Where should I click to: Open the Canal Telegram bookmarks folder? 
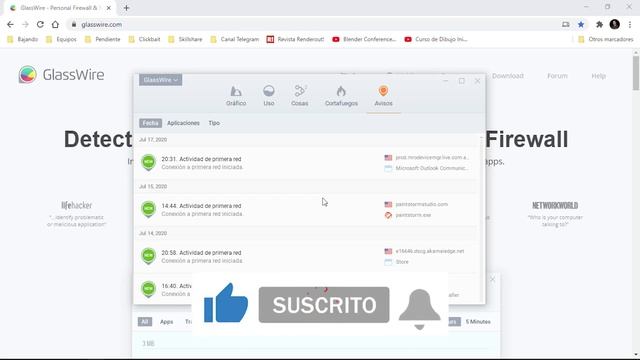235,39
